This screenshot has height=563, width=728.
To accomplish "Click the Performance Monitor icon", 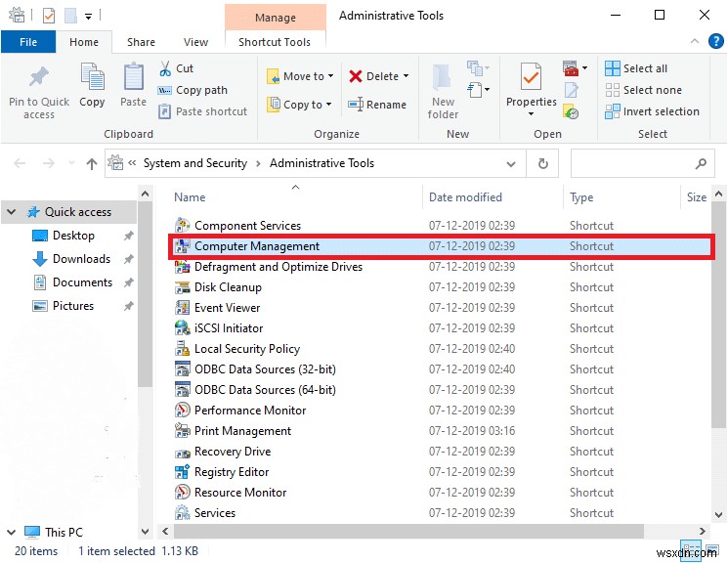I will point(182,411).
